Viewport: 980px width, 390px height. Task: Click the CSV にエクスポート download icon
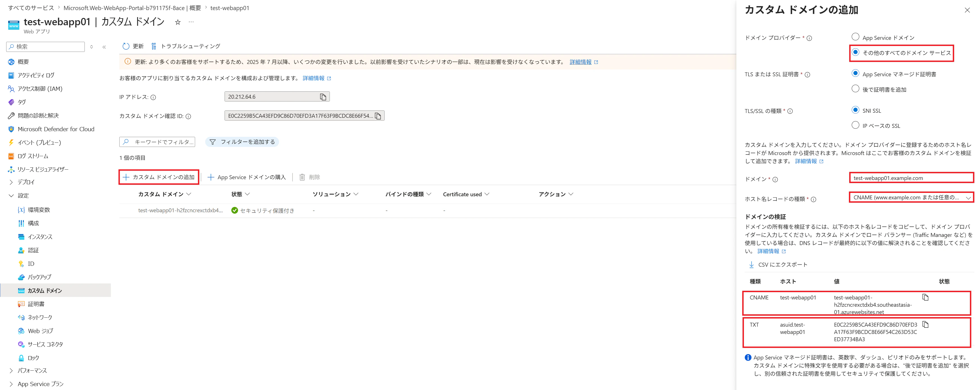[x=751, y=265]
